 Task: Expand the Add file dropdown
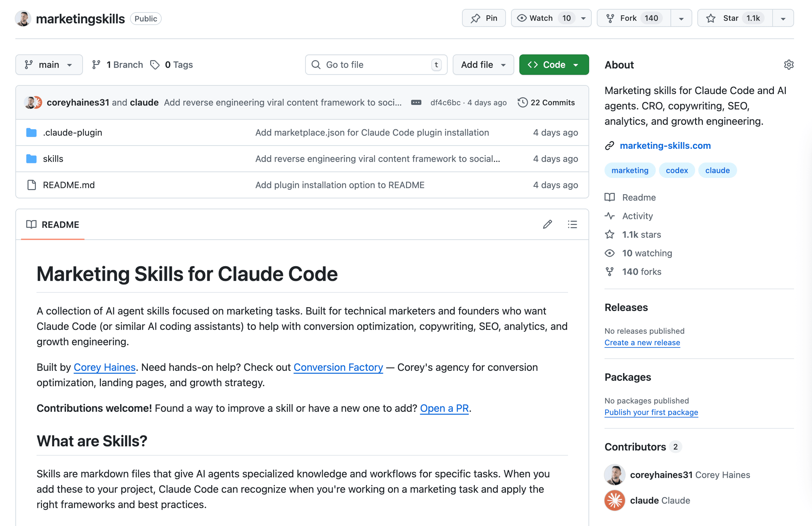coord(483,65)
